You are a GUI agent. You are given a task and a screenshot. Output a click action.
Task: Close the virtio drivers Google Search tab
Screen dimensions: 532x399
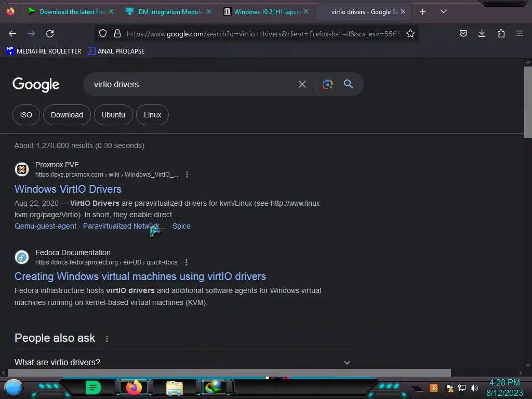[x=403, y=11]
